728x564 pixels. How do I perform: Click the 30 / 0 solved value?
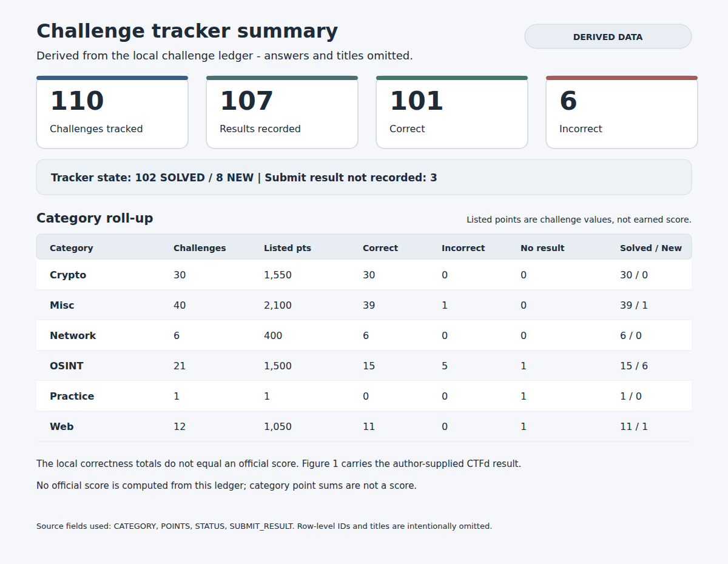coord(634,275)
